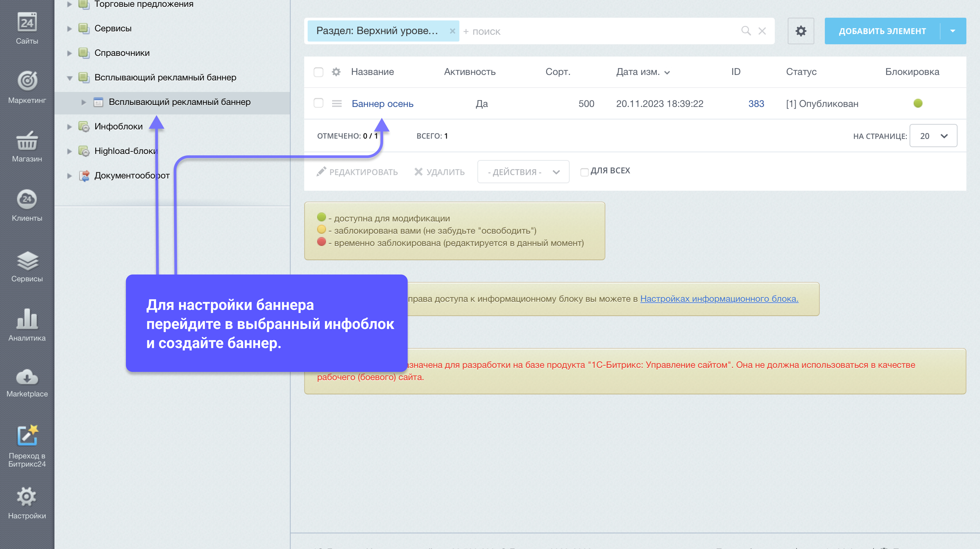Open the Действия actions dropdown
This screenshot has height=549, width=980.
tap(523, 172)
